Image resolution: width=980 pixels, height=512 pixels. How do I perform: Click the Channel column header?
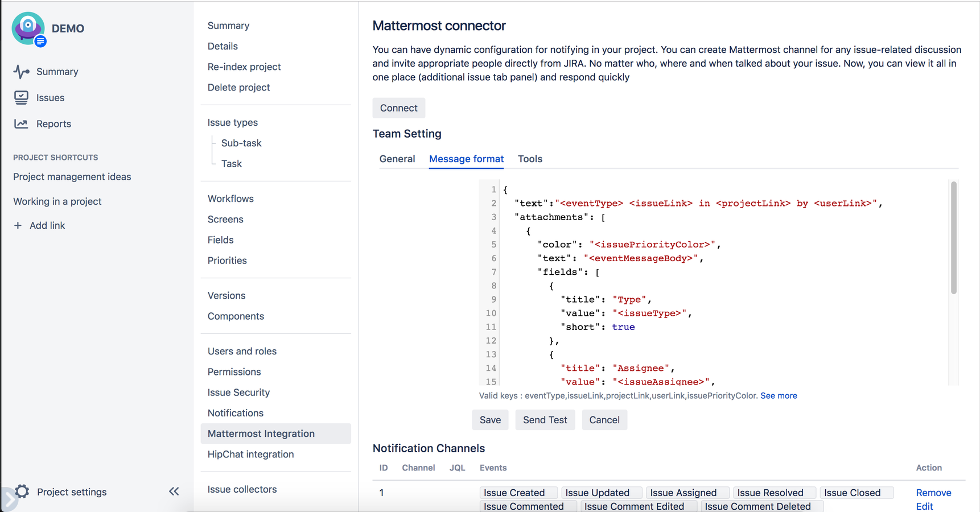(418, 468)
